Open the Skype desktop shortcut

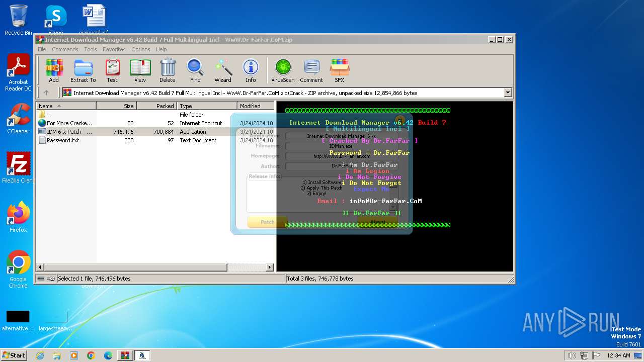tap(55, 20)
